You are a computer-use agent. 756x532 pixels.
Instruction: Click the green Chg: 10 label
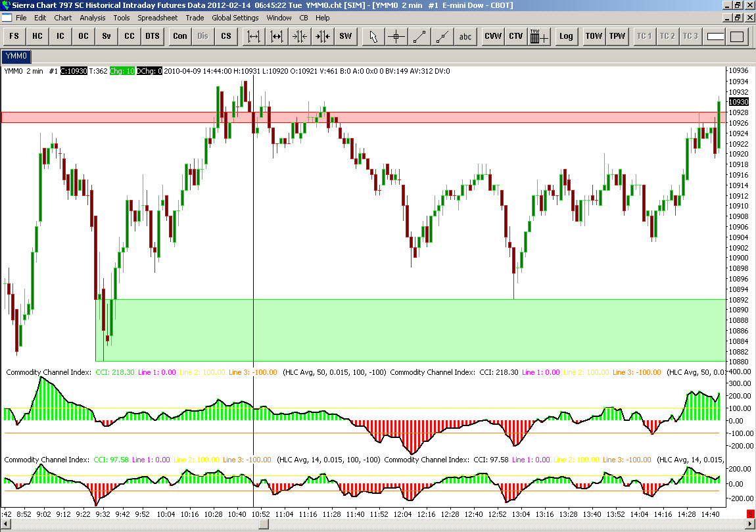click(122, 71)
